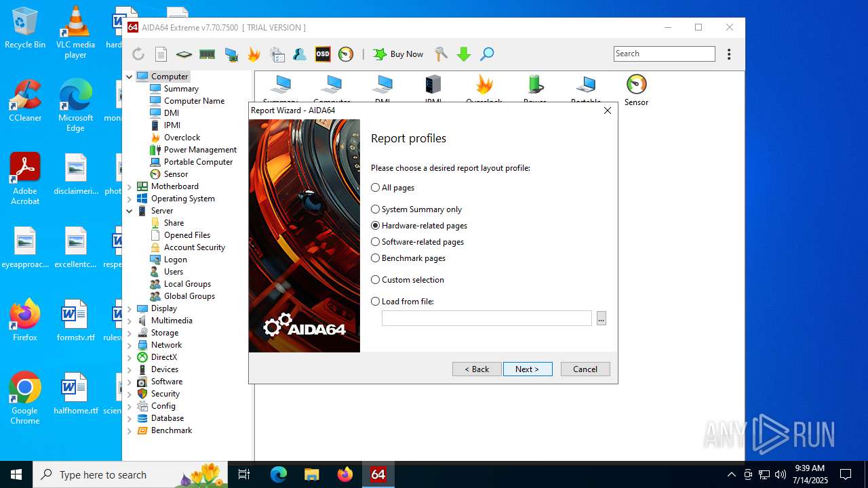Select the Database tree item
The width and height of the screenshot is (868, 488).
coord(167,418)
